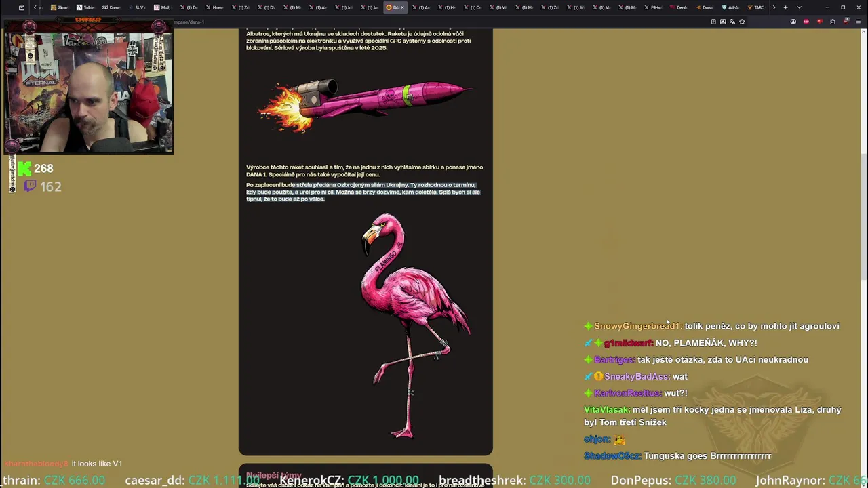Switch to the Tolkie tab
The image size is (868, 488).
click(85, 7)
